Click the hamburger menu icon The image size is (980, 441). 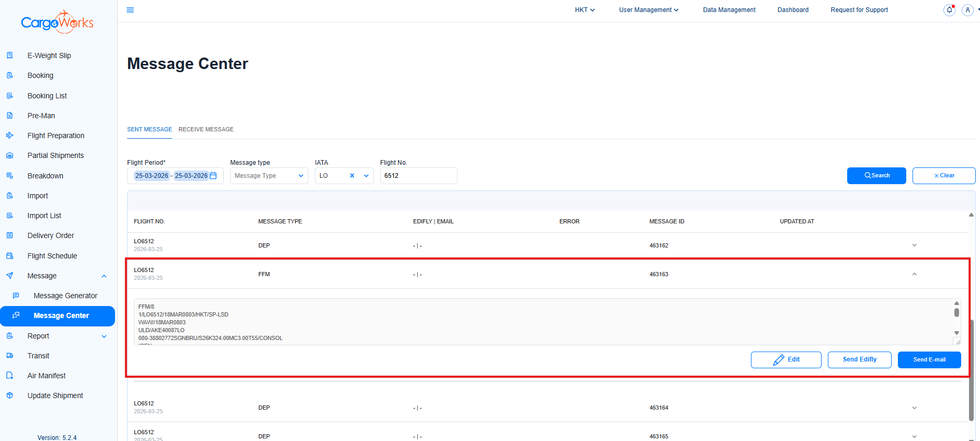coord(130,10)
